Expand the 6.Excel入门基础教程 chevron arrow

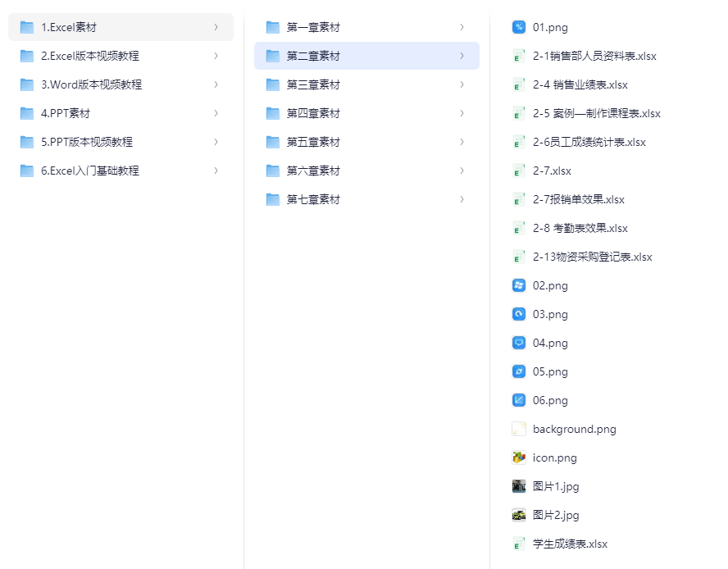[x=216, y=171]
